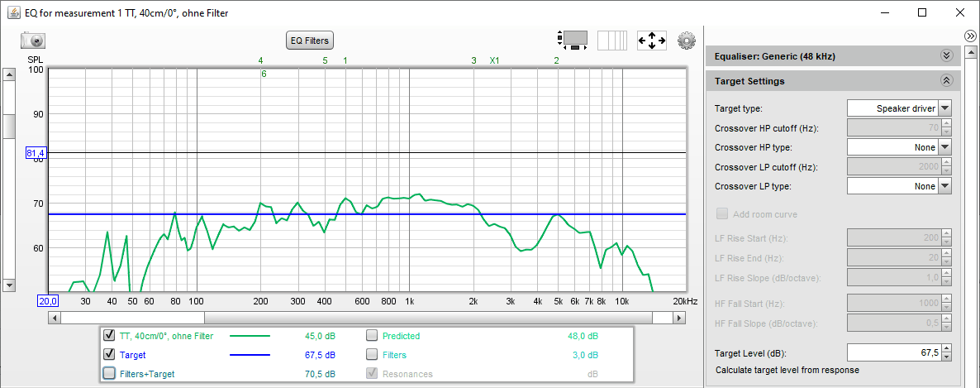Click the X1 marker above graph

(x=494, y=60)
